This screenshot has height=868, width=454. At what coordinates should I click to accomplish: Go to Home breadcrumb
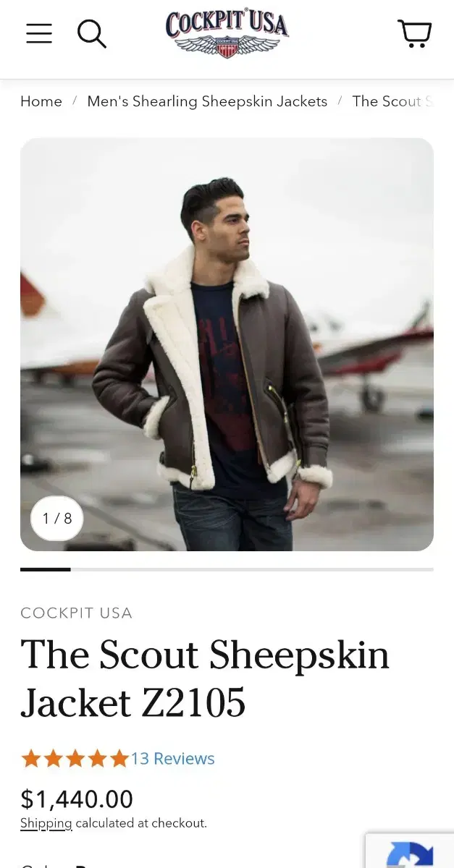pos(41,101)
